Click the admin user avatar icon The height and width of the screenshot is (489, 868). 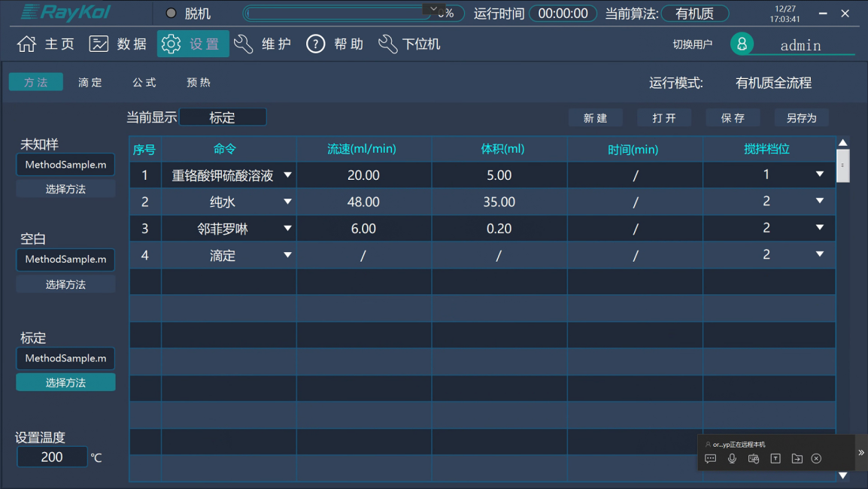(742, 44)
